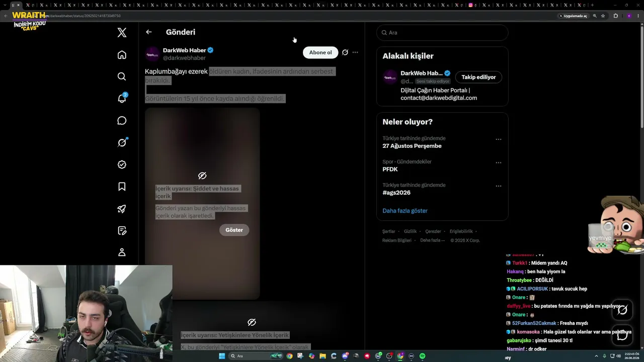644x362 pixels.
Task: Open Grok from the left sidebar
Action: 122,143
